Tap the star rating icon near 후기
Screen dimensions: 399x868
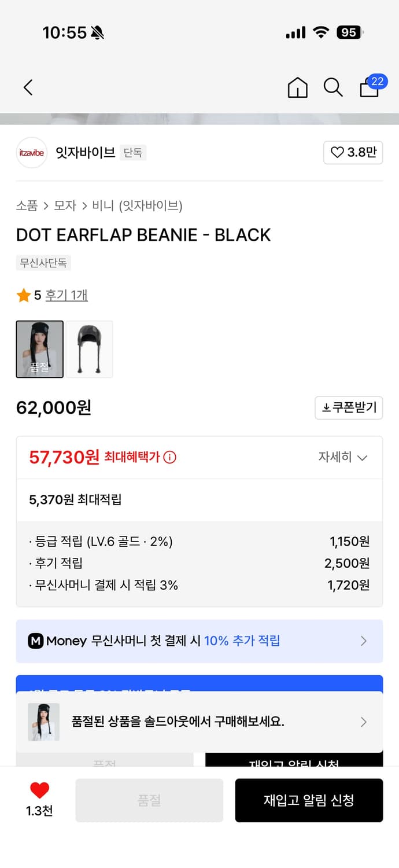24,295
